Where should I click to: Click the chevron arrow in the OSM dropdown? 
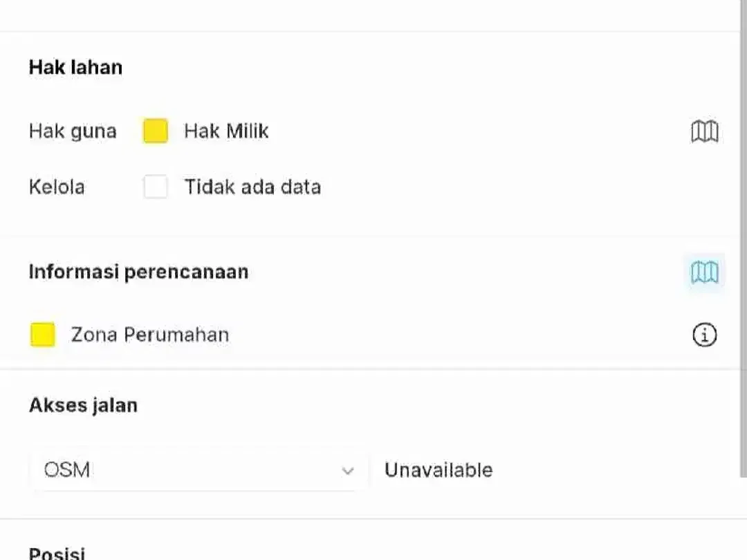click(x=348, y=471)
